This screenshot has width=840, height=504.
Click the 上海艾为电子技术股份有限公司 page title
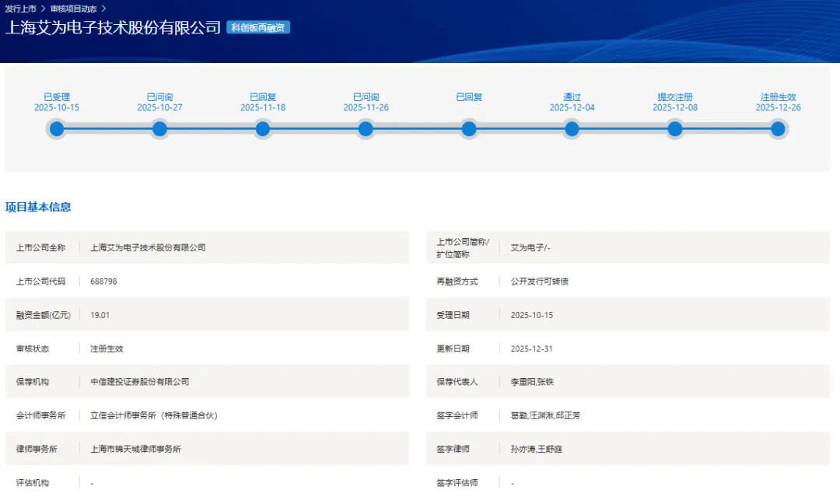click(113, 27)
